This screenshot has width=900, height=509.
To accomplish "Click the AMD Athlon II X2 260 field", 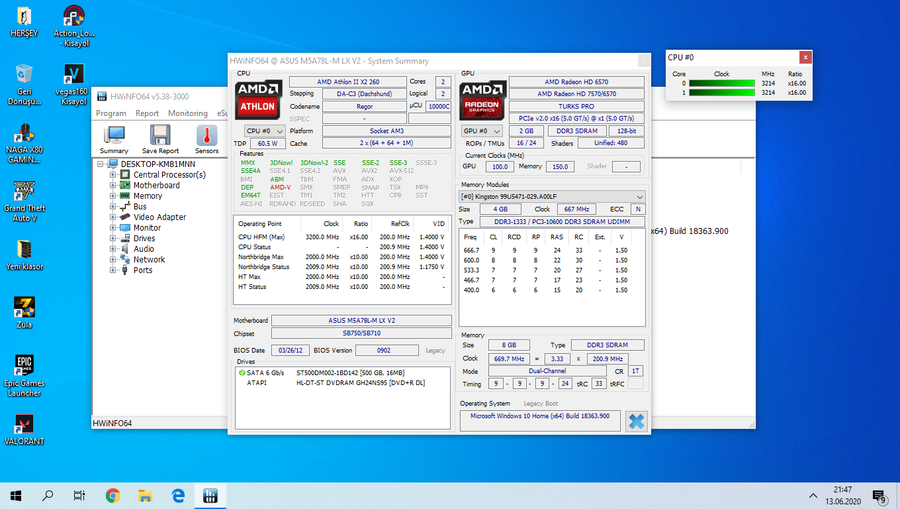I will [x=348, y=81].
